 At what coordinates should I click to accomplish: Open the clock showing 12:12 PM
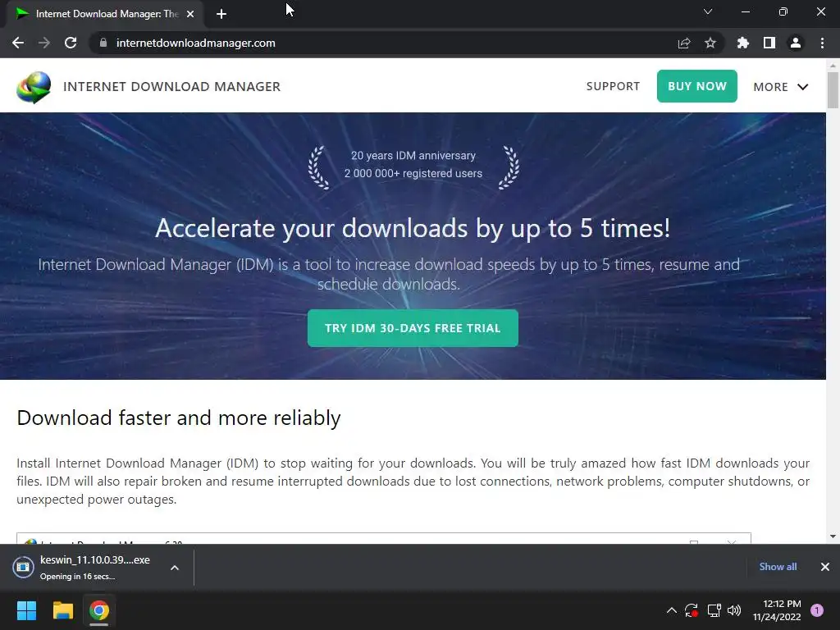777,610
